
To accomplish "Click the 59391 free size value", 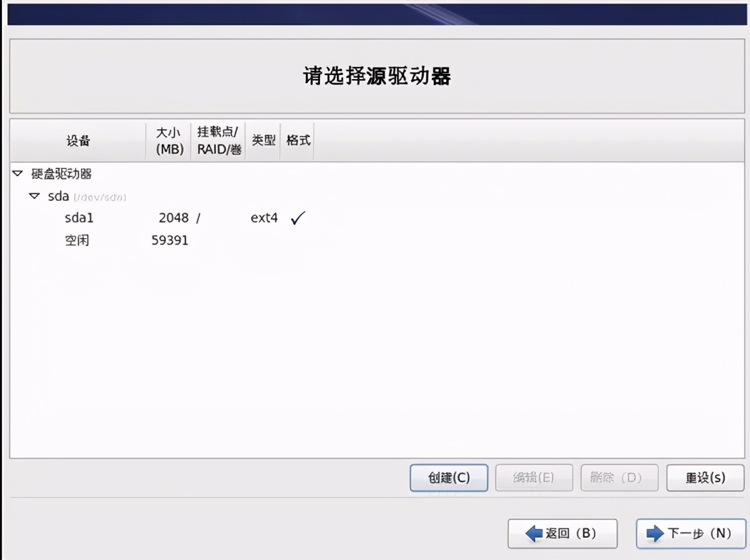I will pos(170,240).
